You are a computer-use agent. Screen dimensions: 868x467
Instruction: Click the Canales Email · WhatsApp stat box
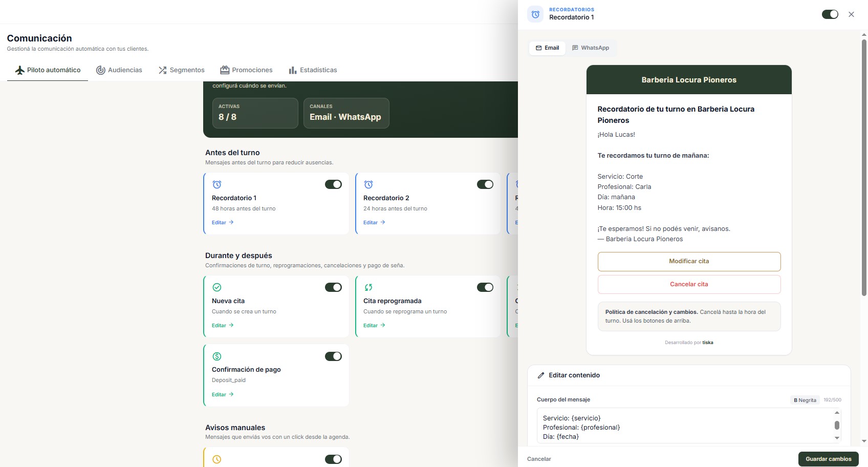coord(346,113)
